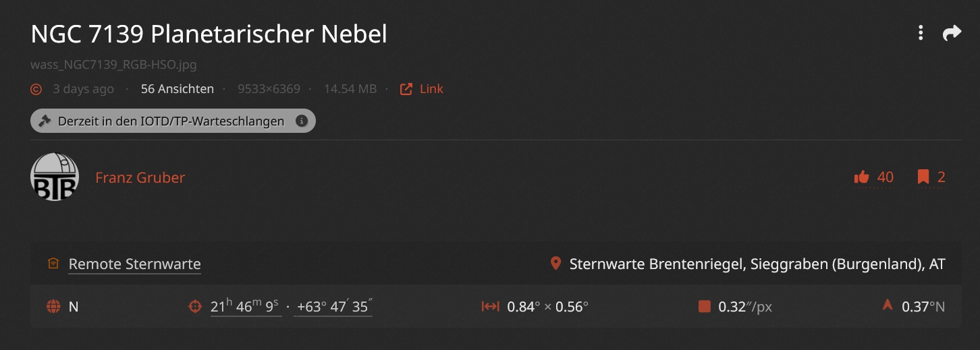980x350 pixels.
Task: Click the pixel scale square icon
Action: 705,307
